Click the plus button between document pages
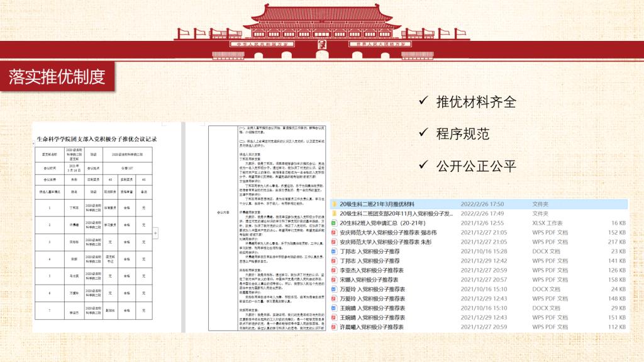The height and width of the screenshot is (362, 644). click(156, 233)
